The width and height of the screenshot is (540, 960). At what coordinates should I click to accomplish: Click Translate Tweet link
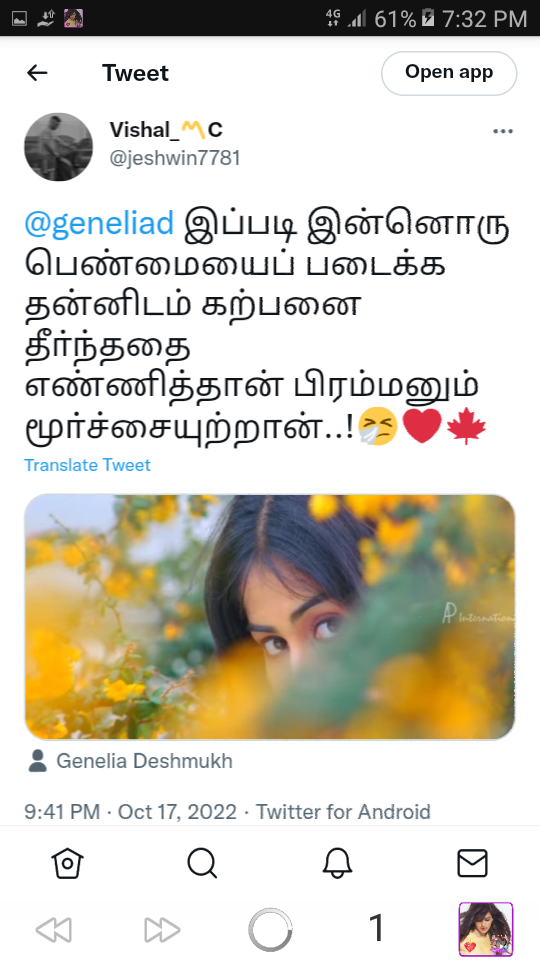[87, 465]
